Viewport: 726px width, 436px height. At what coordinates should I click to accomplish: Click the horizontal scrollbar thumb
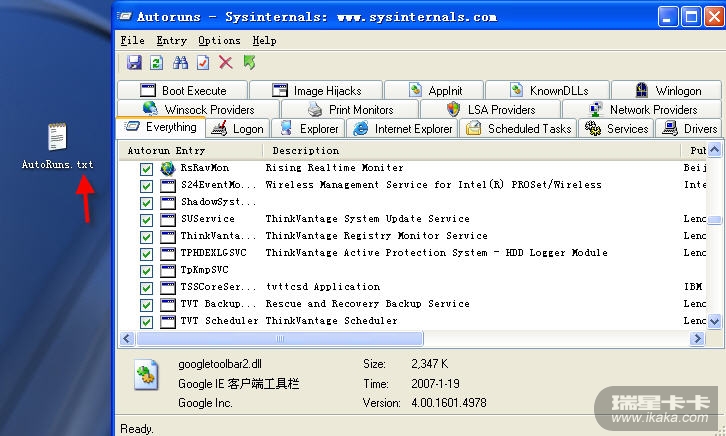[280, 339]
